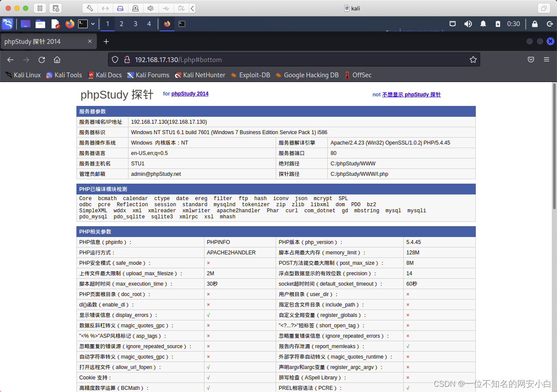The width and height of the screenshot is (557, 392).
Task: Launch the file manager from panel
Action: pyautogui.click(x=40, y=24)
